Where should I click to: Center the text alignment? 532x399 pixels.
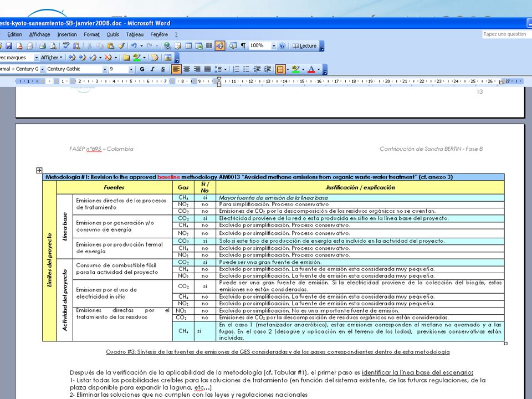187,69
